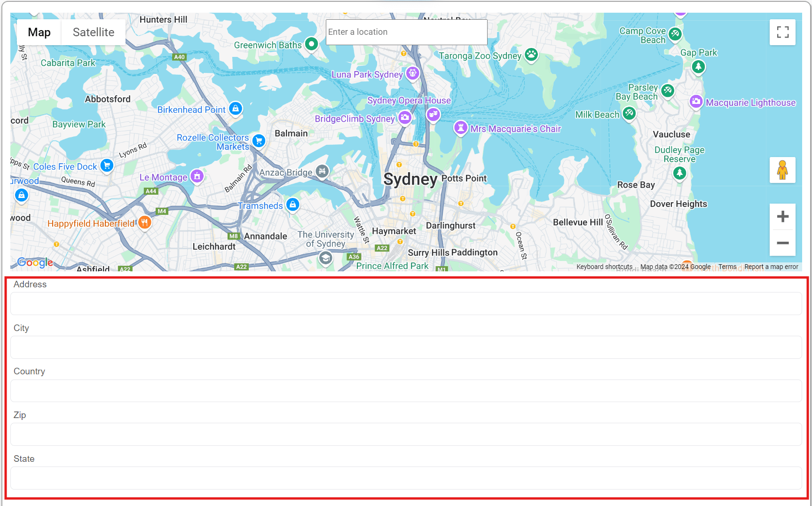This screenshot has height=506, width=812.
Task: Open Keyboard shortcuts on the map
Action: tap(604, 267)
